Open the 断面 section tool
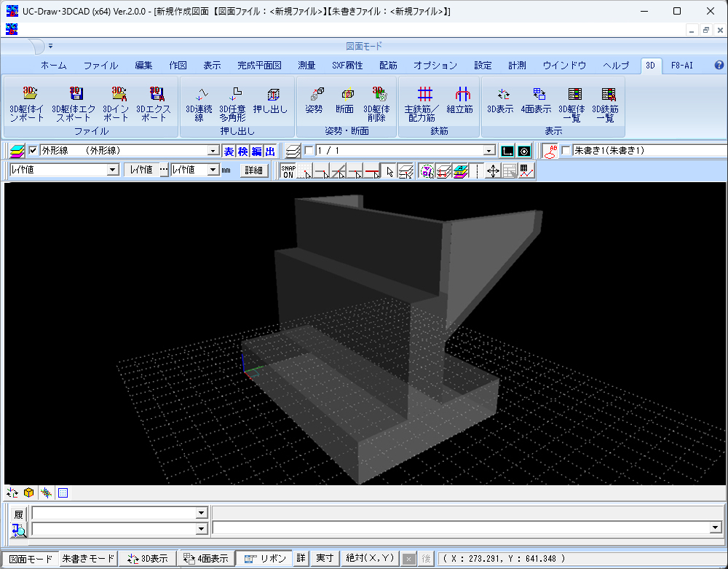 pyautogui.click(x=345, y=101)
